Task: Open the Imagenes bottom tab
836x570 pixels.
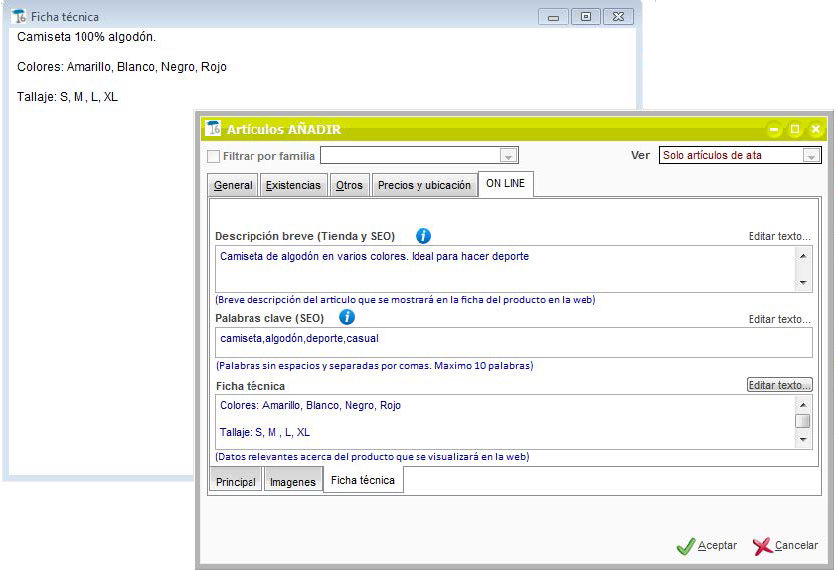Action: point(293,481)
